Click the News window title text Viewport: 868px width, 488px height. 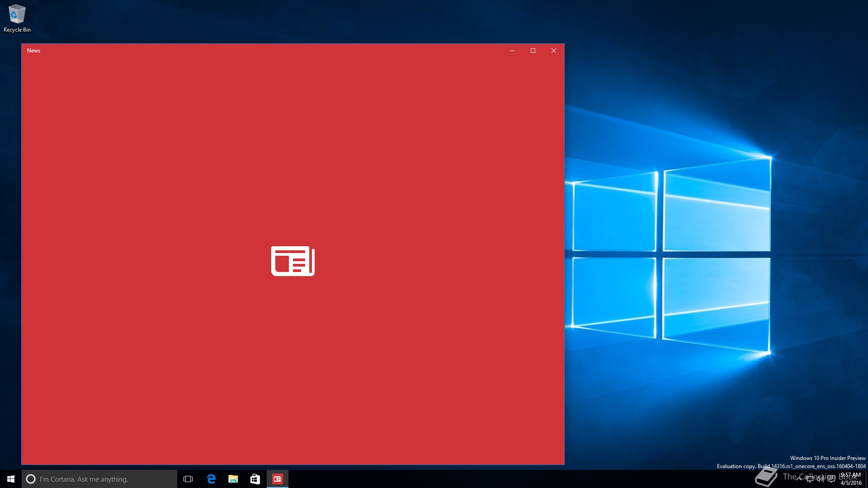[x=34, y=51]
